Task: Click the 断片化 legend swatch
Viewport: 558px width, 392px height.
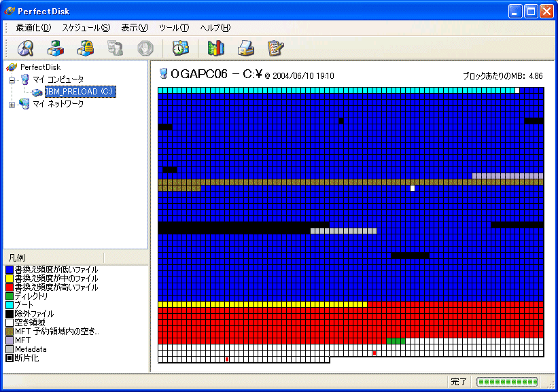Action: pos(10,358)
